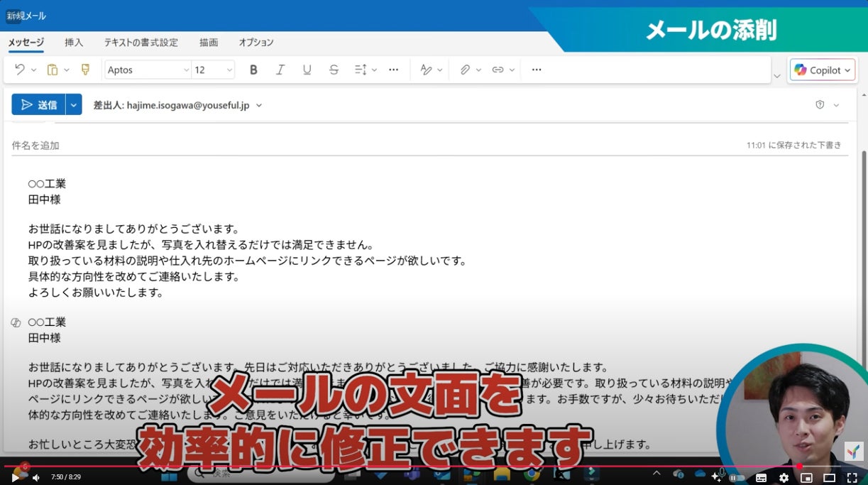Toggle Underline formatting
This screenshot has height=485, width=868.
tap(307, 70)
